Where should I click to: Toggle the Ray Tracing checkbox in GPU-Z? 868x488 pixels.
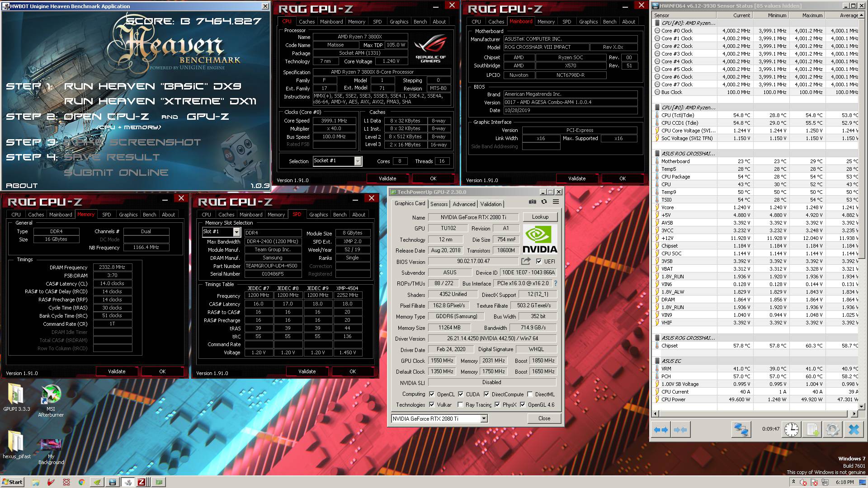click(x=460, y=404)
